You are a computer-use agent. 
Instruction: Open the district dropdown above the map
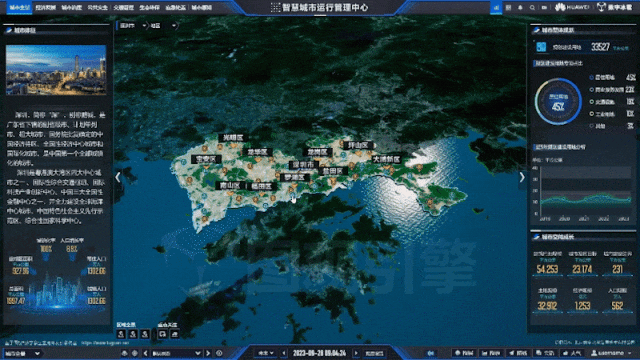(x=163, y=26)
